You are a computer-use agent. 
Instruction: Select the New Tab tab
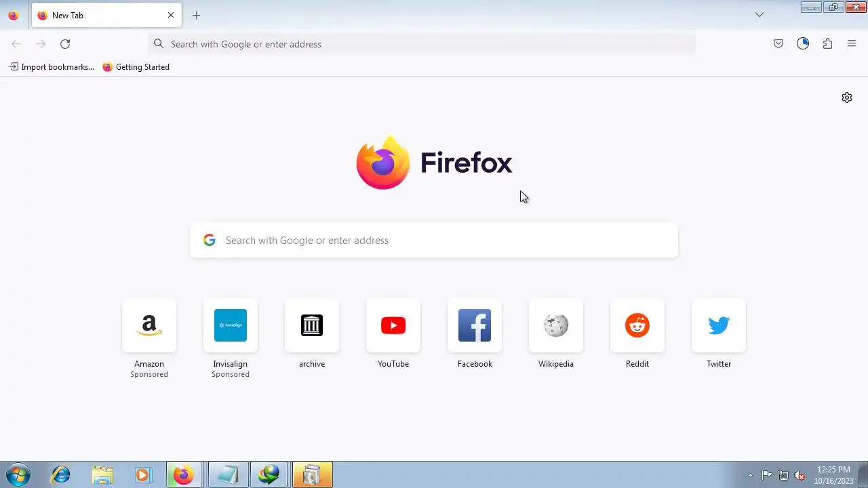(106, 15)
